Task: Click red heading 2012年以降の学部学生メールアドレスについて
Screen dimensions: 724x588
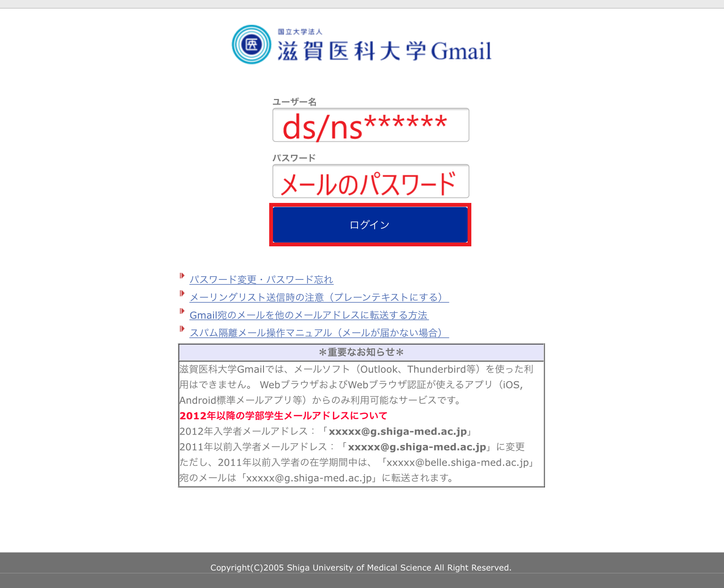Action: point(283,416)
